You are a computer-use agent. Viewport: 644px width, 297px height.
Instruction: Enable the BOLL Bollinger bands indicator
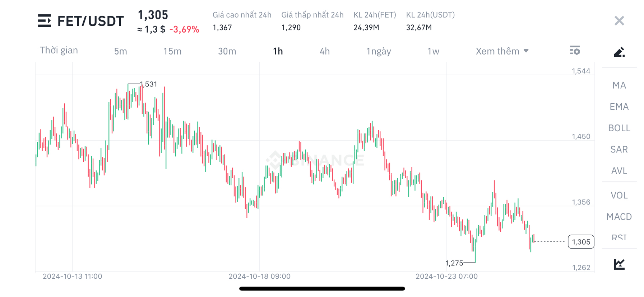click(x=618, y=128)
